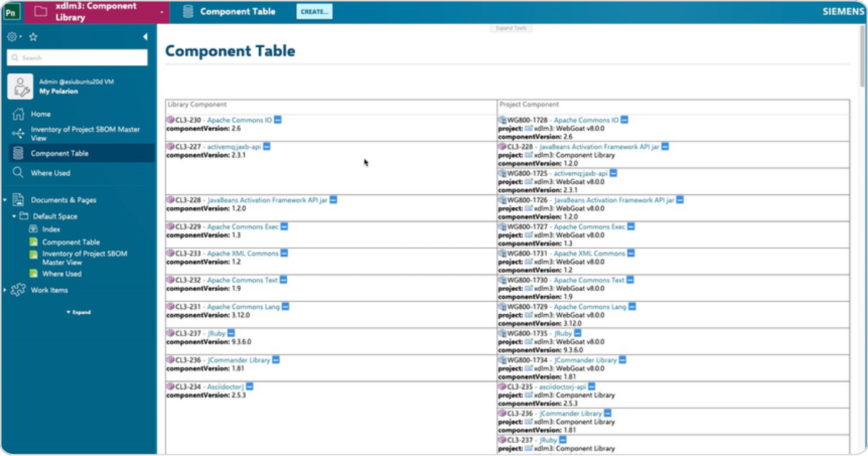Viewport: 868px width, 456px height.
Task: Click the blue icon after WG800-1730 Apache Commons Text
Action: (x=631, y=280)
